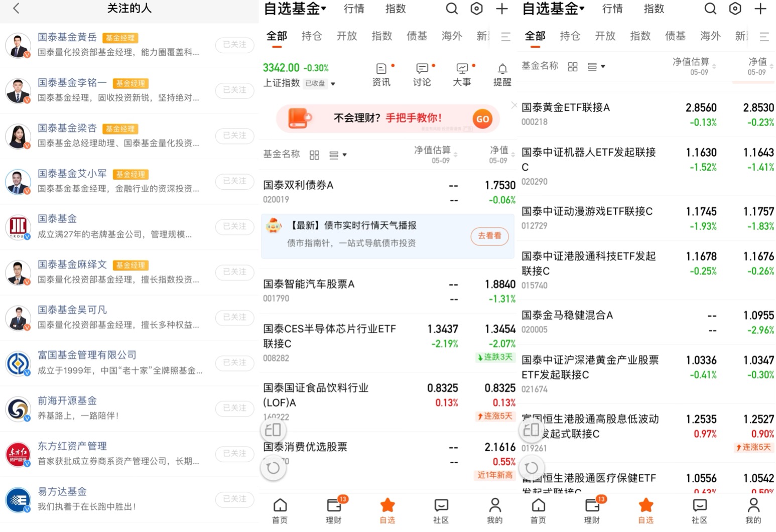The height and width of the screenshot is (532, 776).
Task: Toggle 已关注 for 国泰基金梁杏
Action: [234, 136]
